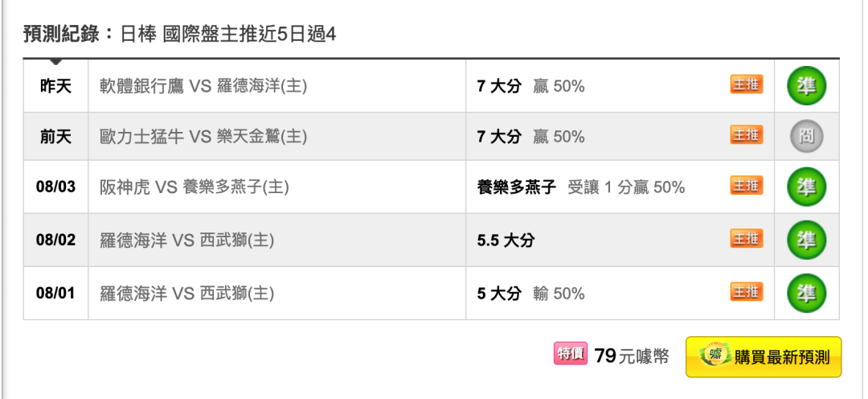
Task: Click 主推 badge in 08/03 row
Action: coord(746,185)
